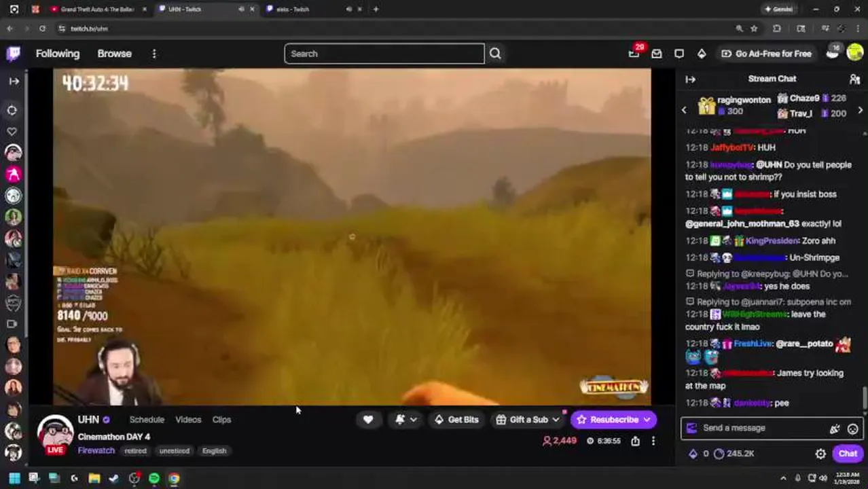Open a new browser tab
The height and width of the screenshot is (489, 868).
pos(376,10)
